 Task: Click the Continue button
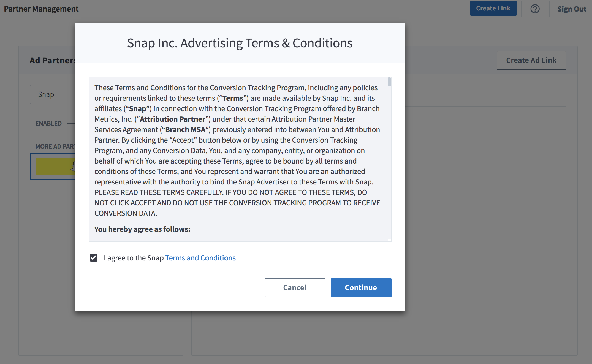(x=361, y=287)
